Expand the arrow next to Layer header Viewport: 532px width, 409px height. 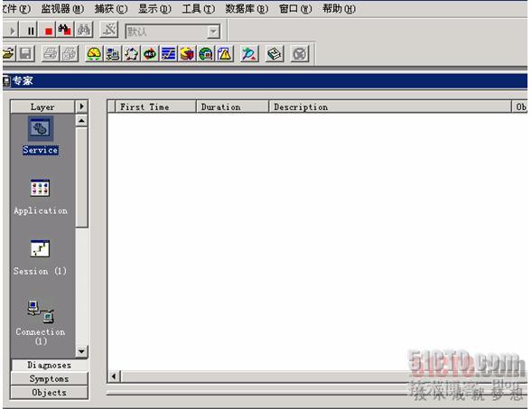click(x=81, y=107)
